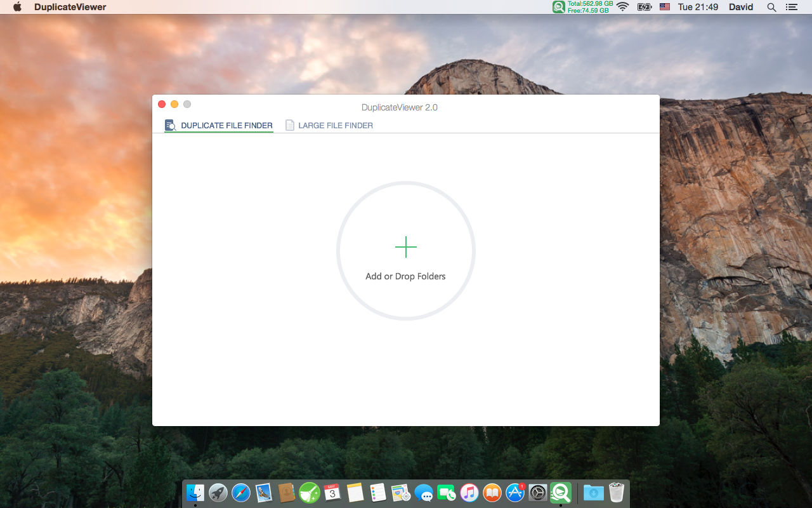Click the Tue 21:49 clock
Image resolution: width=812 pixels, height=508 pixels.
[x=698, y=7]
